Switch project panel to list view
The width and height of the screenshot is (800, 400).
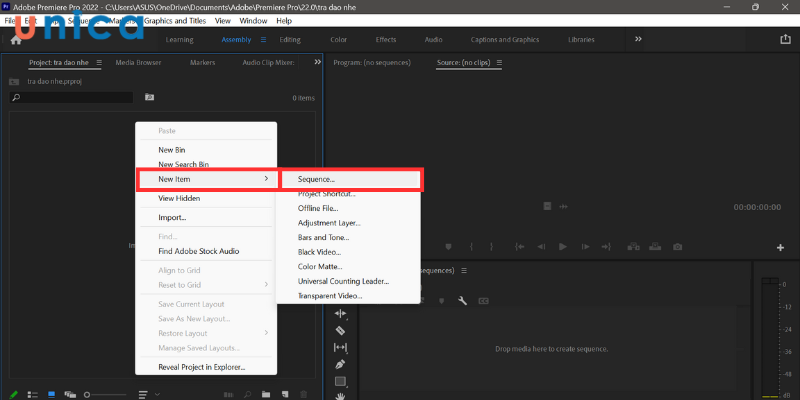coord(32,394)
